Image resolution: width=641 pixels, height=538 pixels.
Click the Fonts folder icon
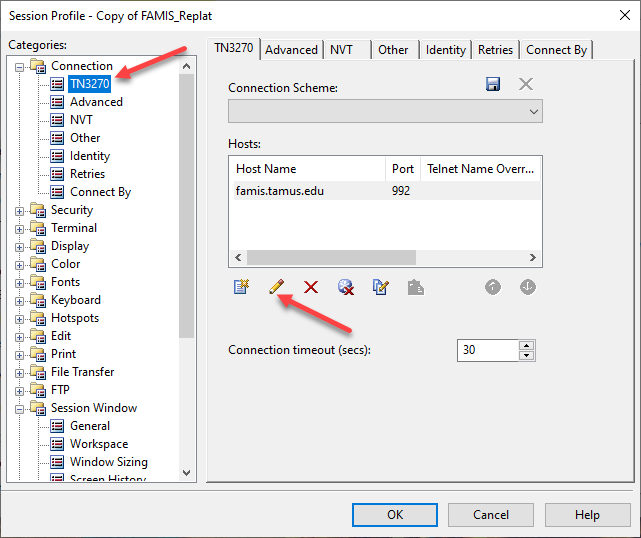(38, 282)
